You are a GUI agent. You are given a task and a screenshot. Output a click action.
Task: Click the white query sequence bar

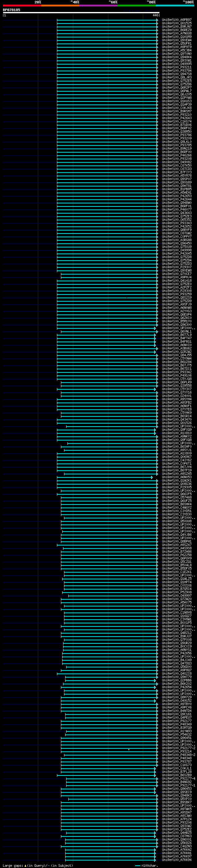(x=81, y=12)
